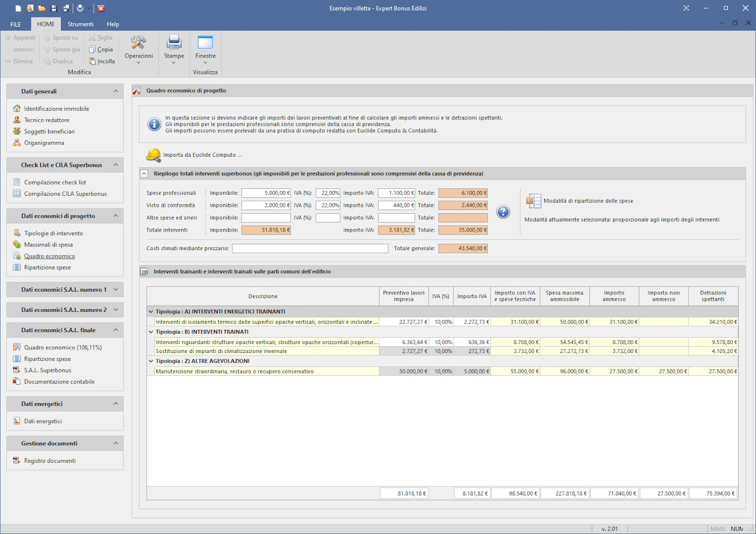Open the FILE menu
The height and width of the screenshot is (534, 756).
point(16,24)
